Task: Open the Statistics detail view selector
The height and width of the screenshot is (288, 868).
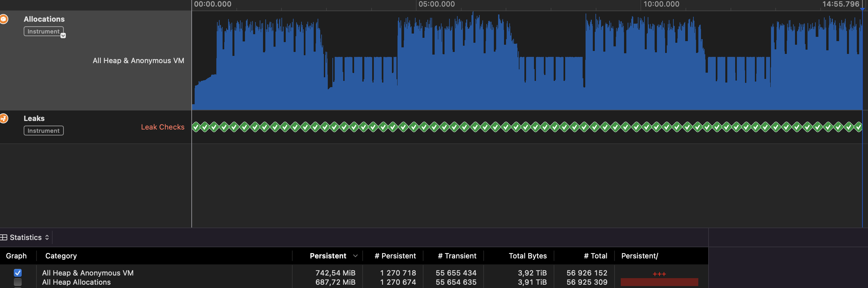Action: pyautogui.click(x=29, y=237)
